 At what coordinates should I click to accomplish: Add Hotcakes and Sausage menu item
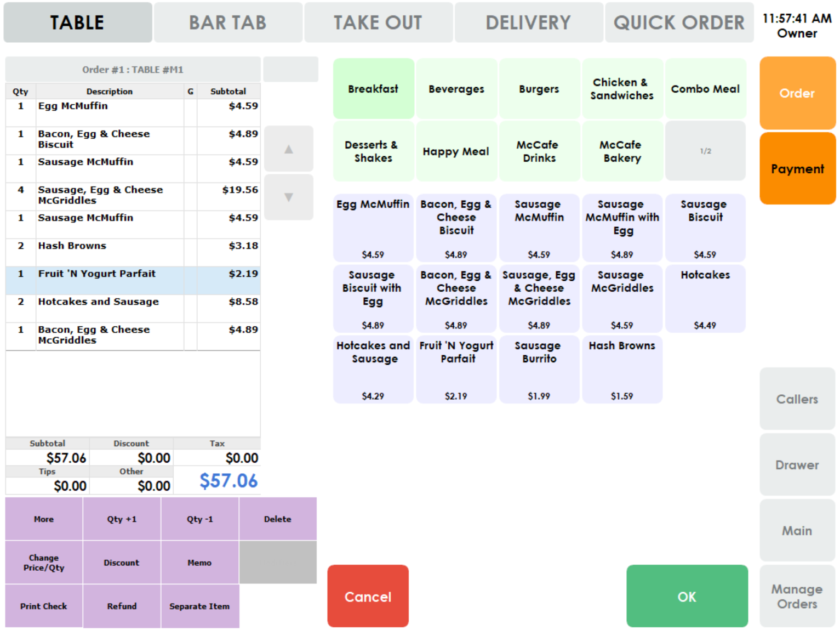374,369
